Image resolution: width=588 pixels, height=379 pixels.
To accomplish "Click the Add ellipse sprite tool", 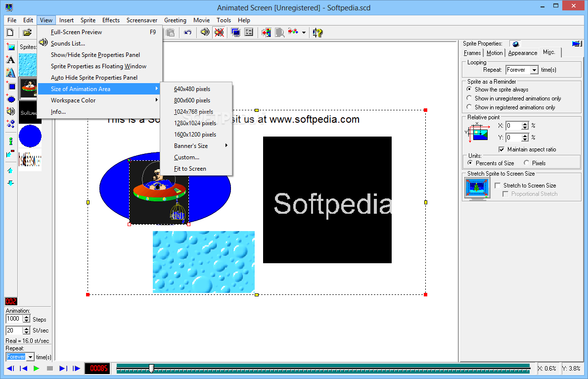I will (x=11, y=98).
